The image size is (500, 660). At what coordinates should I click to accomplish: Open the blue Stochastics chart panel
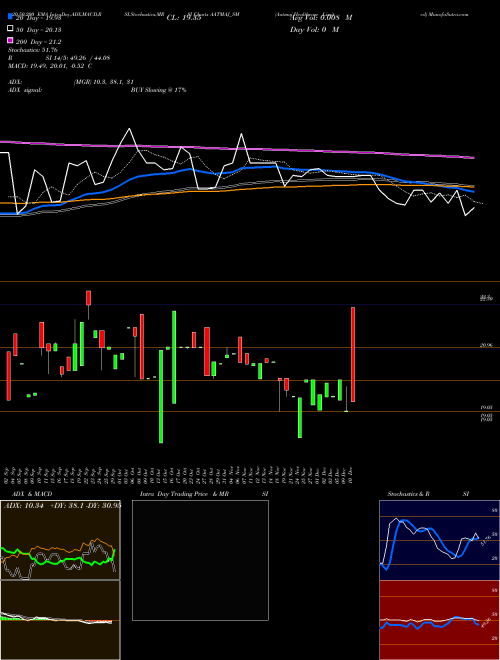point(439,540)
